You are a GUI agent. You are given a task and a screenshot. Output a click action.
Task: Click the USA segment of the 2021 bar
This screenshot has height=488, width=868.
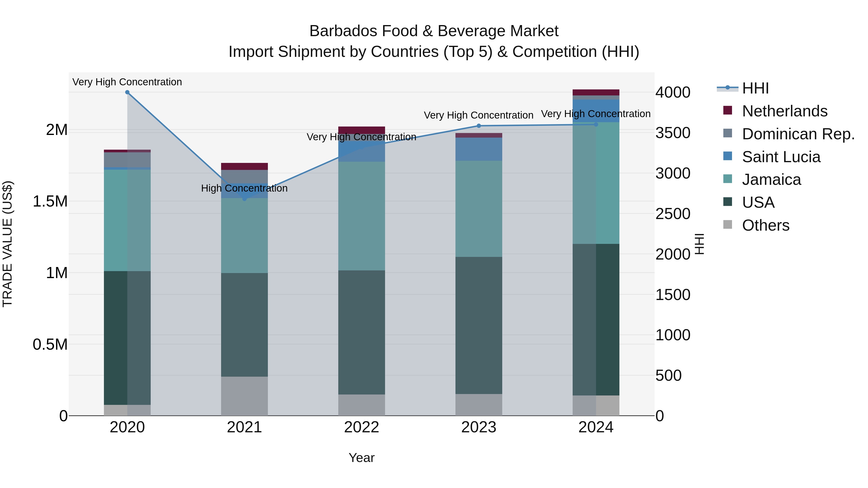coord(245,325)
